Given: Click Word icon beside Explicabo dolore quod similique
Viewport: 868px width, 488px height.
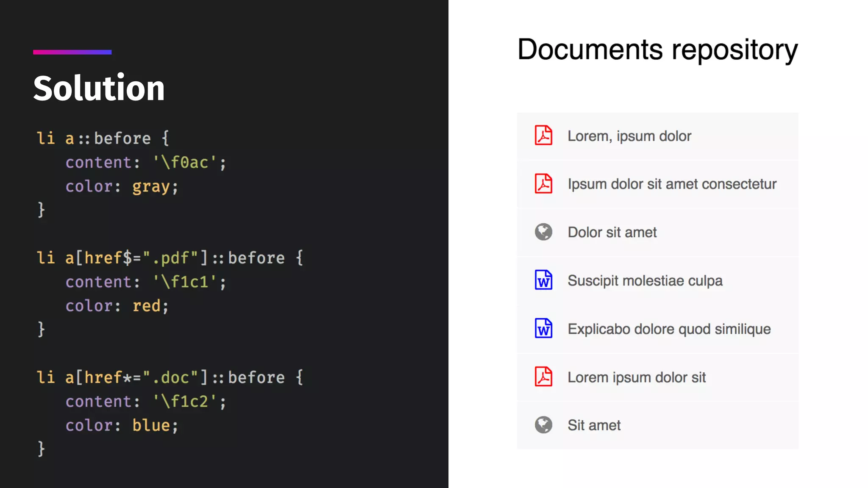Looking at the screenshot, I should click(x=543, y=328).
